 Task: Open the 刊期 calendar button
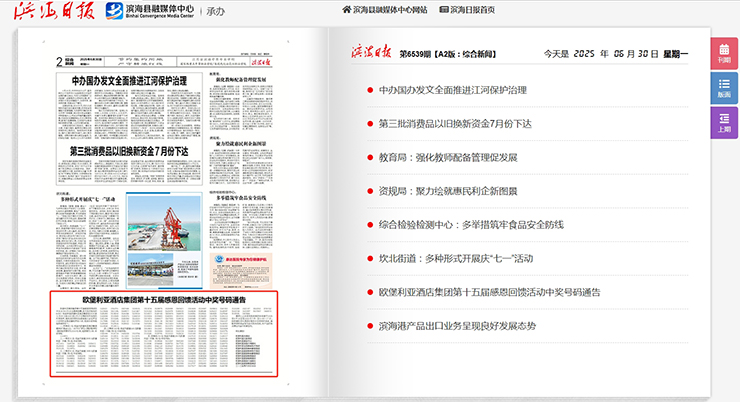pos(724,53)
